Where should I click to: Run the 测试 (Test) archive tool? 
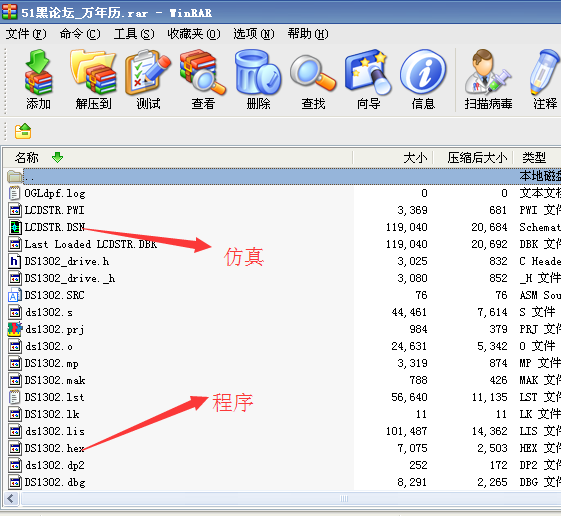tap(148, 80)
